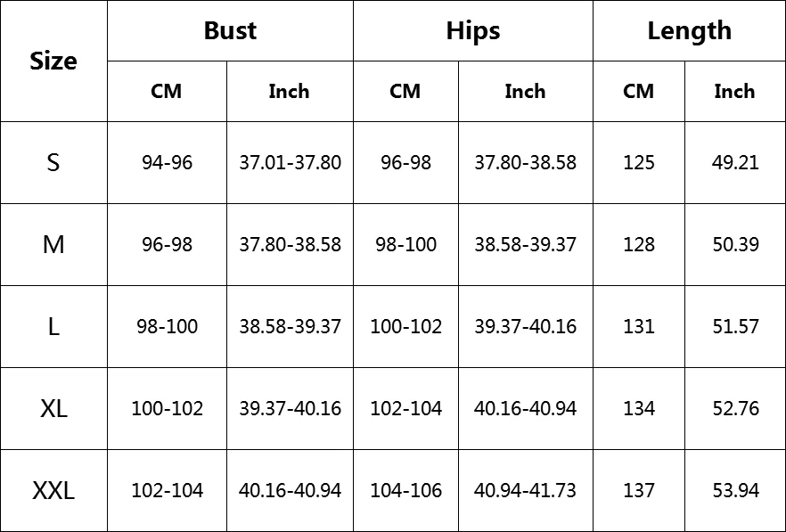
Task: Click bust value 94-96 cell
Action: [167, 162]
